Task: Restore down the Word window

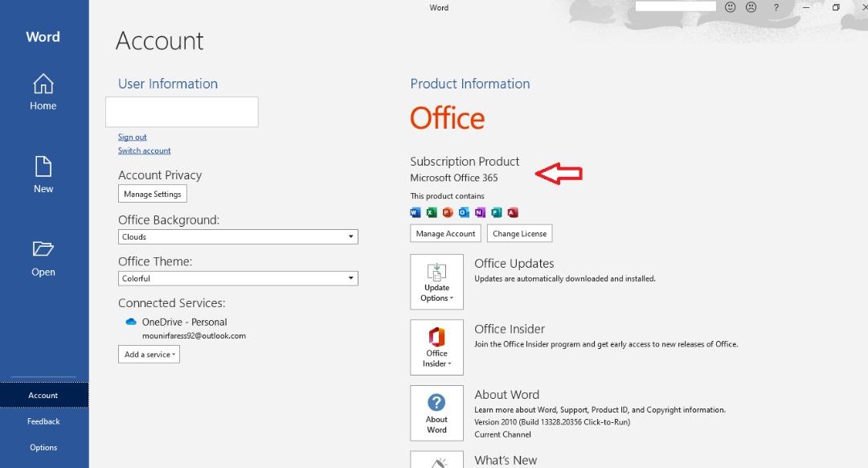Action: 836,7
